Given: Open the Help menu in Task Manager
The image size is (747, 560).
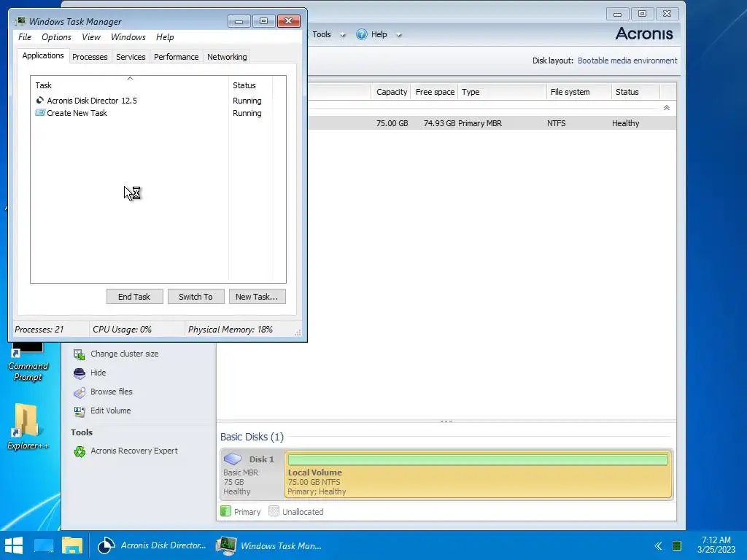Looking at the screenshot, I should click(x=165, y=37).
